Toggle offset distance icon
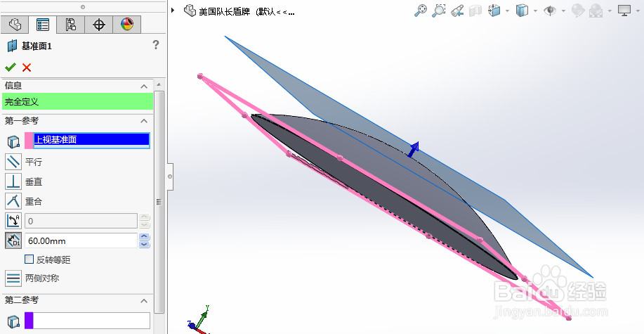This screenshot has height=334, width=644. point(13,240)
